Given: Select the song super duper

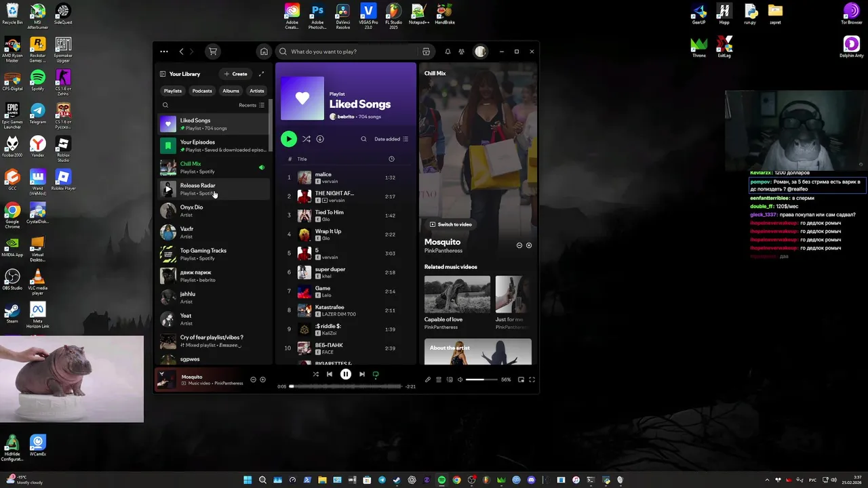Looking at the screenshot, I should pyautogui.click(x=346, y=272).
